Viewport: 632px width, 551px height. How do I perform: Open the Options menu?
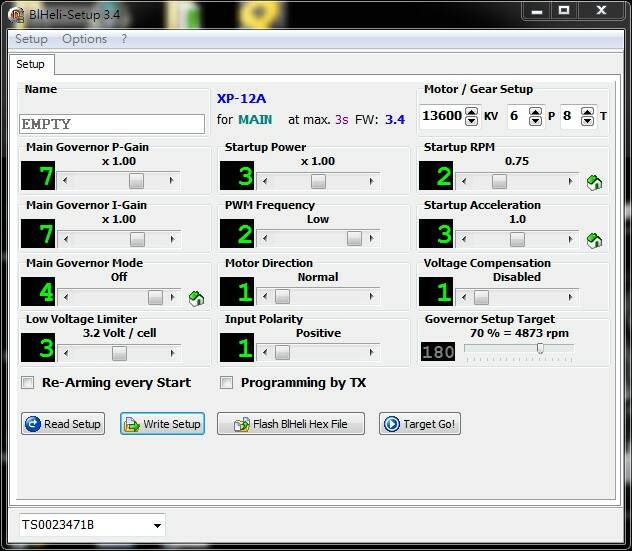[x=85, y=39]
